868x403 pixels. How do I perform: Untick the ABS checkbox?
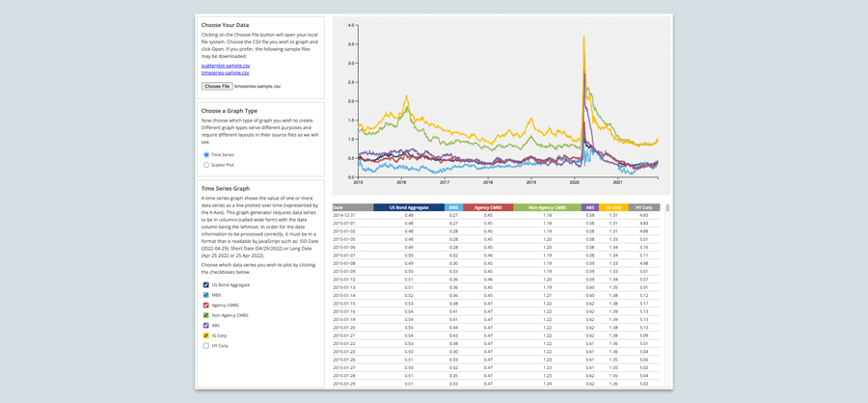point(206,326)
